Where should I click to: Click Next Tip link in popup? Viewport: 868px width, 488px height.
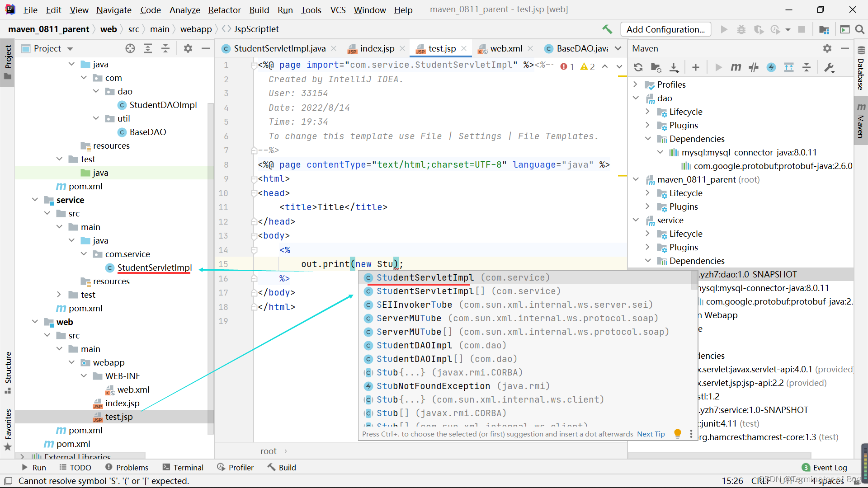[651, 434]
